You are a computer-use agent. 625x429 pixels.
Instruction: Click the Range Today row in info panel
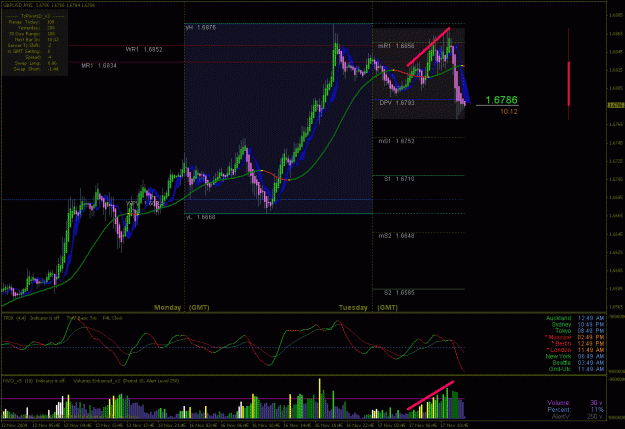tap(33, 22)
